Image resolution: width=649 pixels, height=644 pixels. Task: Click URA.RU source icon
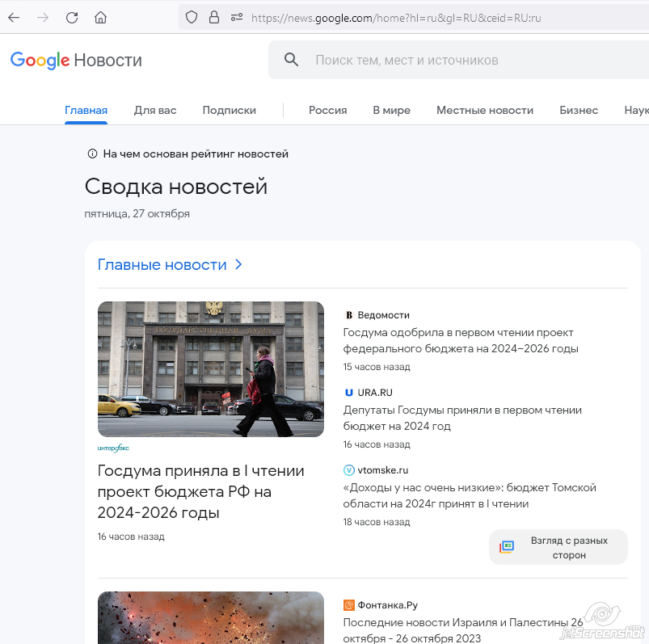coord(349,393)
